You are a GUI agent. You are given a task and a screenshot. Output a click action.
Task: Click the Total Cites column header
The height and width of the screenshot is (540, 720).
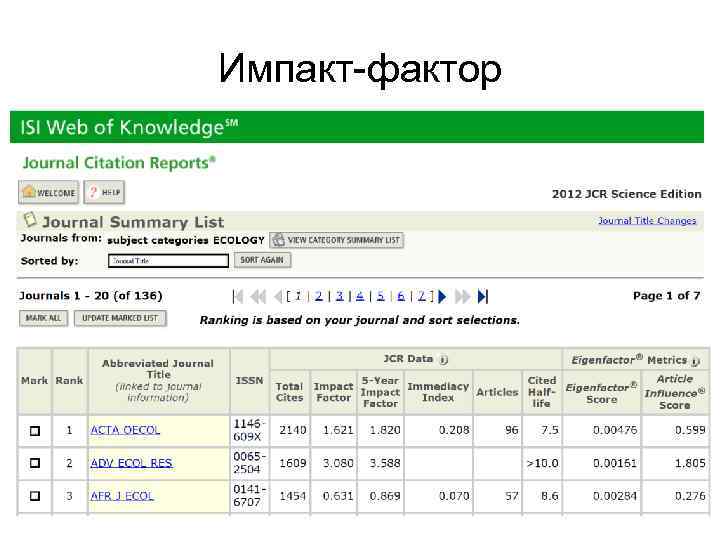tap(289, 392)
